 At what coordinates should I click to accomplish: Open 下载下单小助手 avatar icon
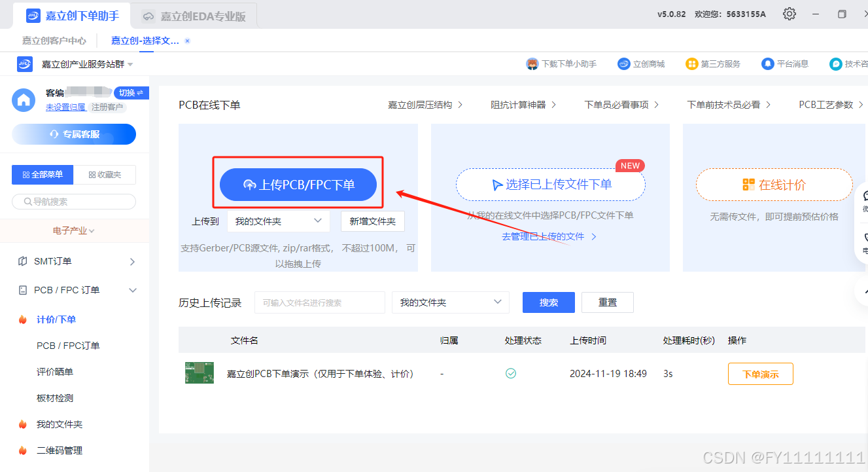[x=532, y=64]
